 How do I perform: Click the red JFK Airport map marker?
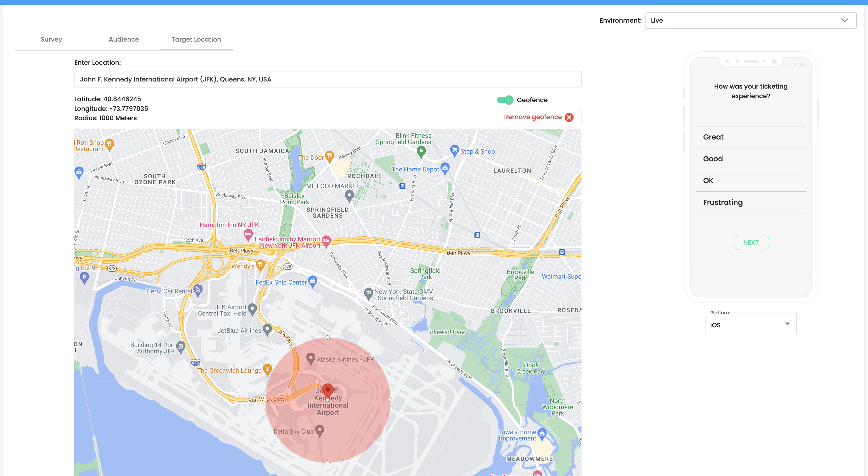328,390
